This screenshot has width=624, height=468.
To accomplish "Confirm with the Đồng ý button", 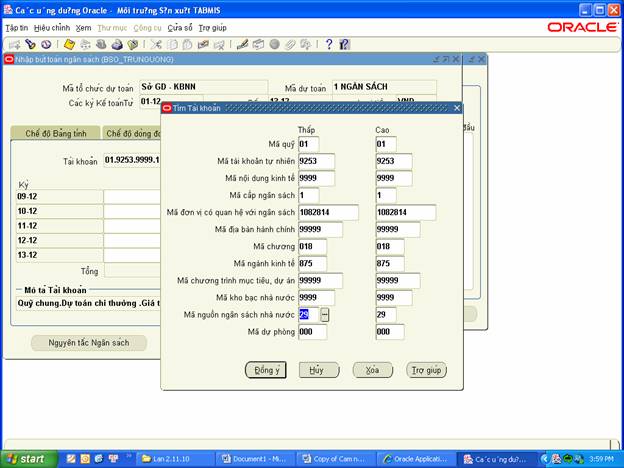I will pyautogui.click(x=266, y=370).
